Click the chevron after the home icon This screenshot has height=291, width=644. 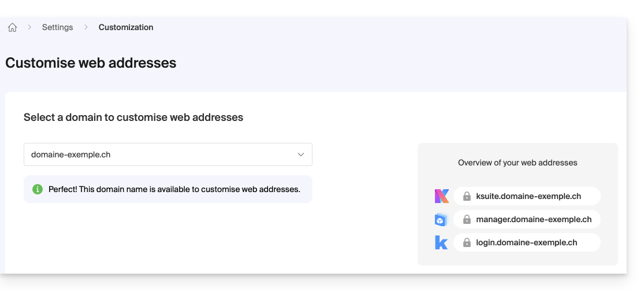pos(29,27)
